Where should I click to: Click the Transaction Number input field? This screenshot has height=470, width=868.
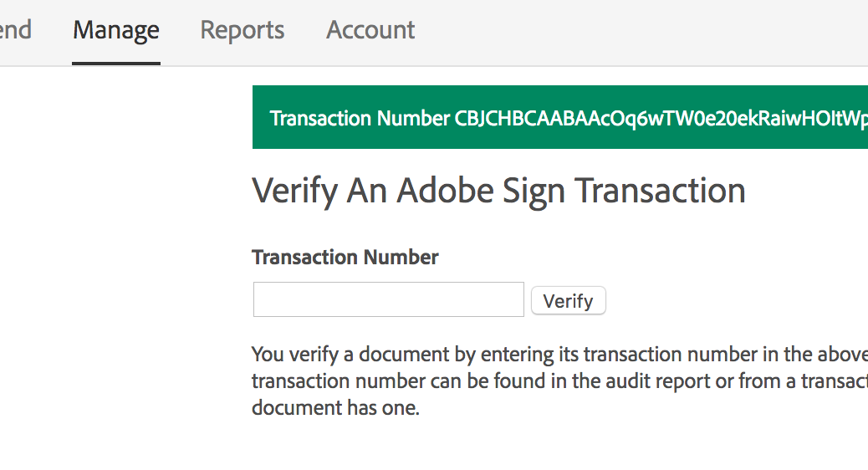pos(389,299)
